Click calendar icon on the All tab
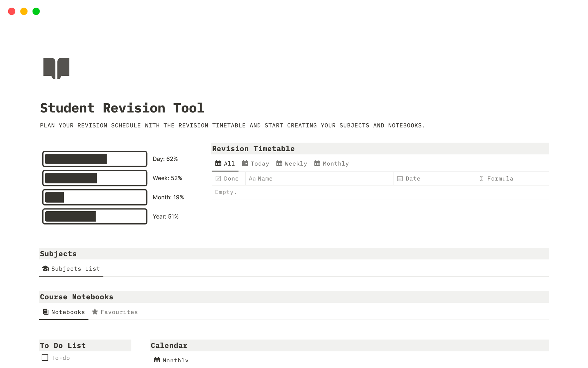The width and height of the screenshot is (588, 368). click(x=218, y=163)
